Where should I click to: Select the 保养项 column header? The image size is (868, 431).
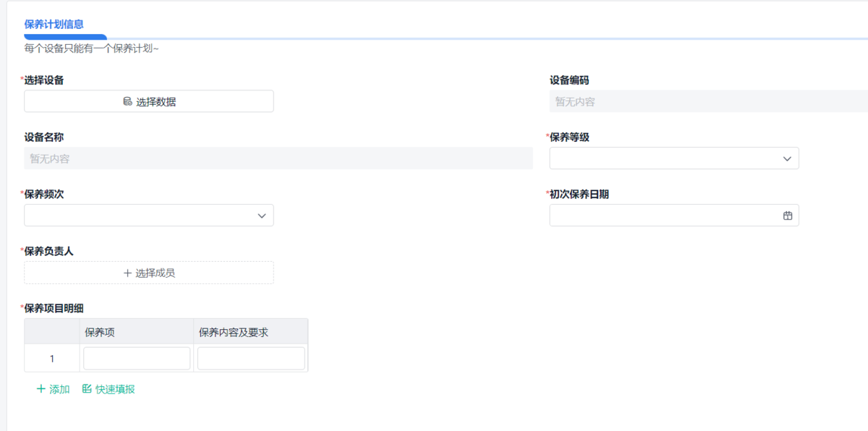tap(136, 332)
